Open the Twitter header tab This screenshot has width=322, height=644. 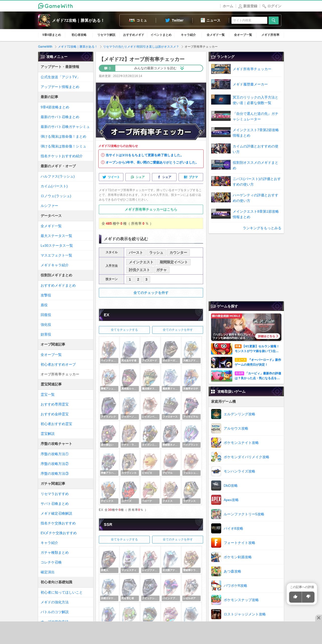point(174,20)
